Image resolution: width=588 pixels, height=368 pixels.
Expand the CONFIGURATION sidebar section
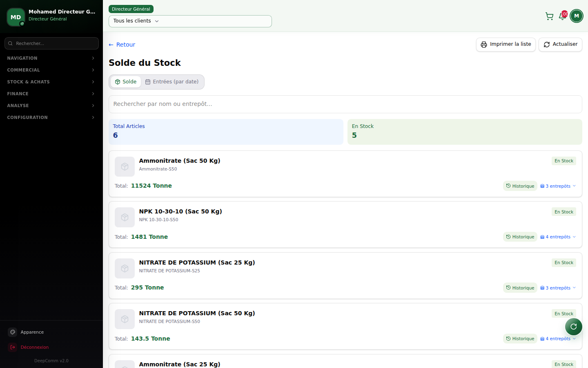click(51, 117)
